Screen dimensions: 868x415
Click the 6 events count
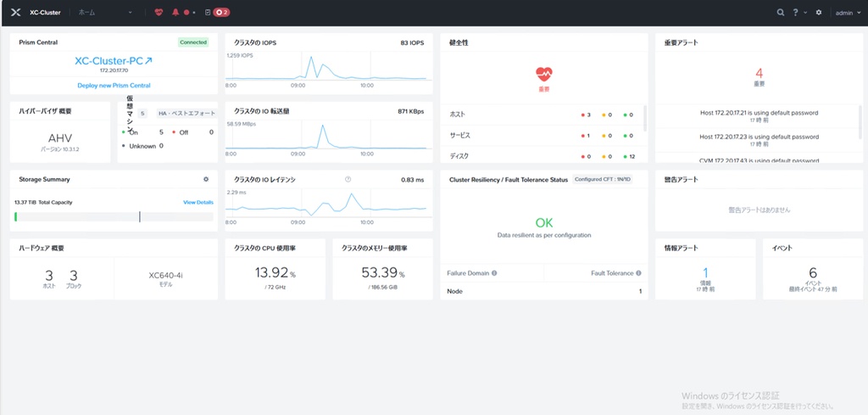(812, 272)
